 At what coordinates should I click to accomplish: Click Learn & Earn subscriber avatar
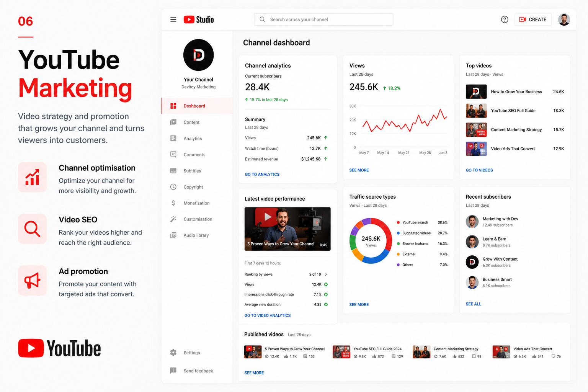click(x=472, y=242)
